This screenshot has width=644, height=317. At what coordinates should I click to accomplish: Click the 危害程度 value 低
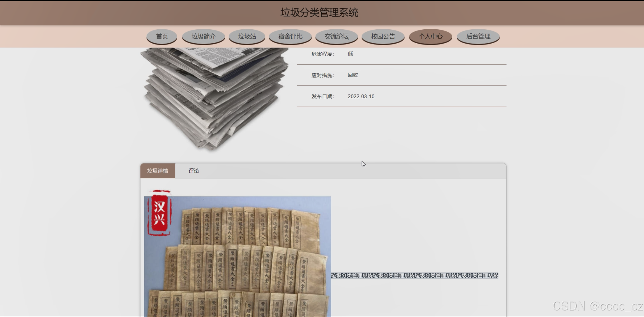click(x=350, y=54)
